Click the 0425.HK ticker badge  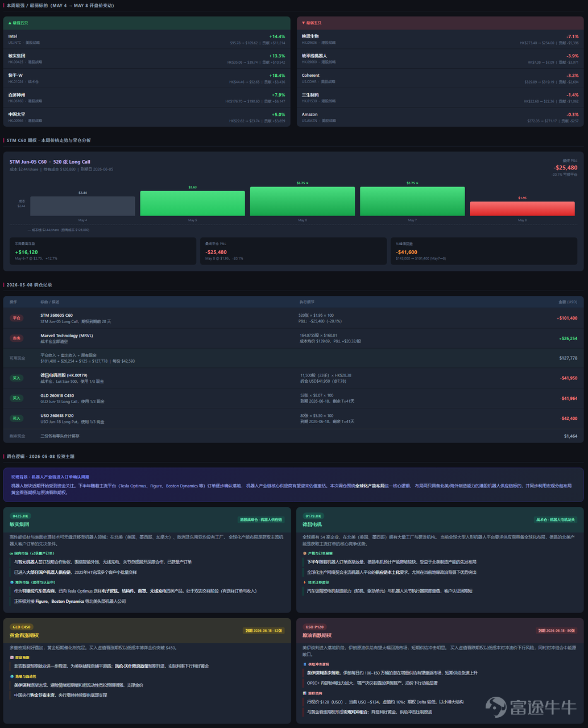click(x=20, y=516)
